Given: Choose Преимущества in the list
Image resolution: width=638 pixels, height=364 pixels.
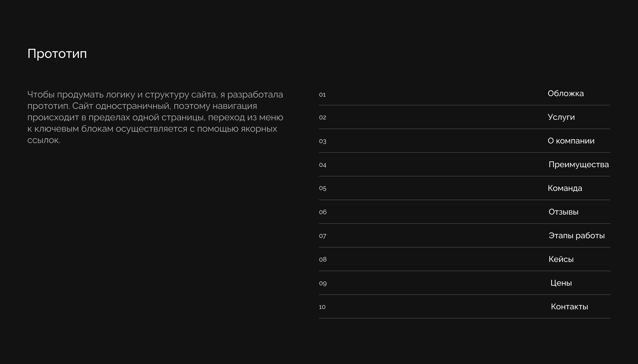Looking at the screenshot, I should [579, 164].
